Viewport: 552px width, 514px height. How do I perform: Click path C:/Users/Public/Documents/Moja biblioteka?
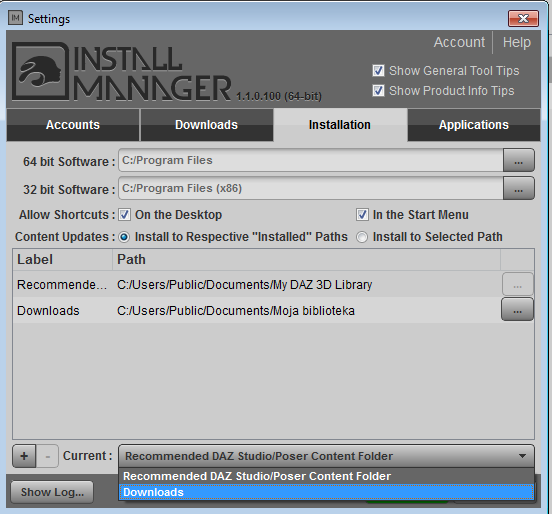tap(236, 311)
